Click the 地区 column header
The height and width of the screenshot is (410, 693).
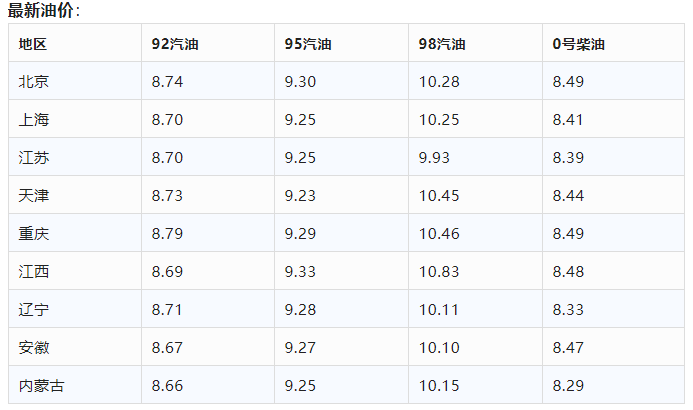pyautogui.click(x=33, y=44)
